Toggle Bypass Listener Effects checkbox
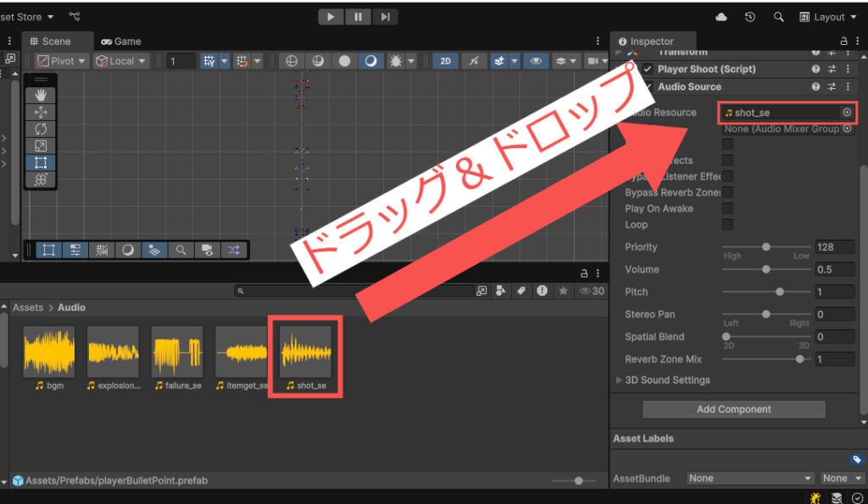The width and height of the screenshot is (868, 504). click(x=727, y=176)
